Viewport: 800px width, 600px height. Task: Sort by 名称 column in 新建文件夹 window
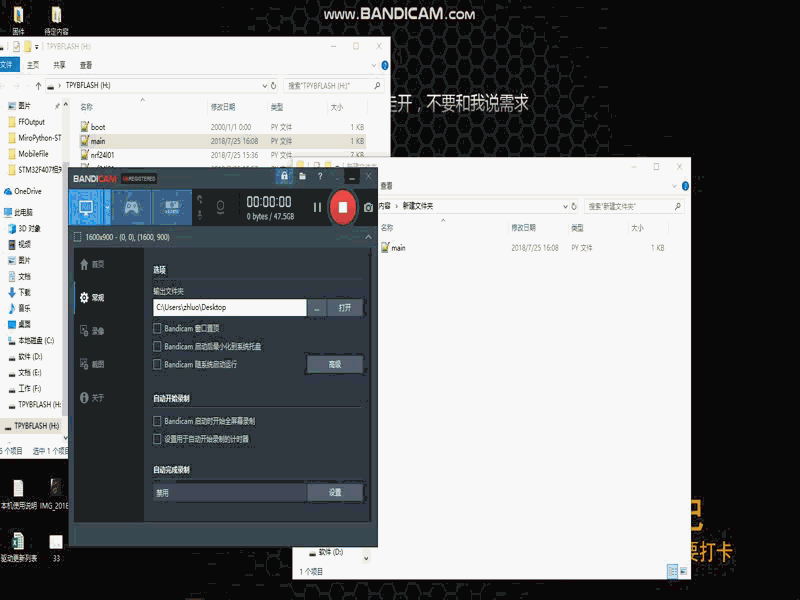[387, 228]
